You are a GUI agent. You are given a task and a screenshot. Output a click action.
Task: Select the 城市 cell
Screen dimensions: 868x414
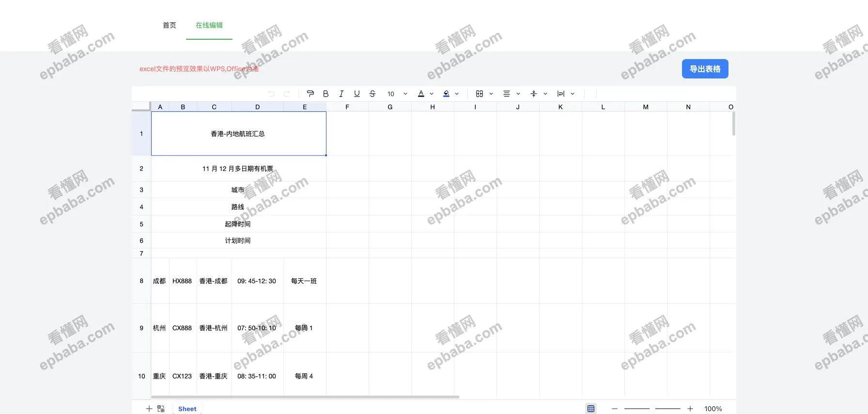(x=239, y=190)
